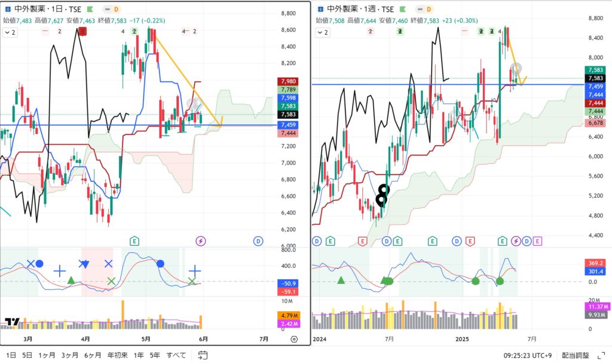Click the -59.1 signal value label
This screenshot has height=364, width=612.
289,292
